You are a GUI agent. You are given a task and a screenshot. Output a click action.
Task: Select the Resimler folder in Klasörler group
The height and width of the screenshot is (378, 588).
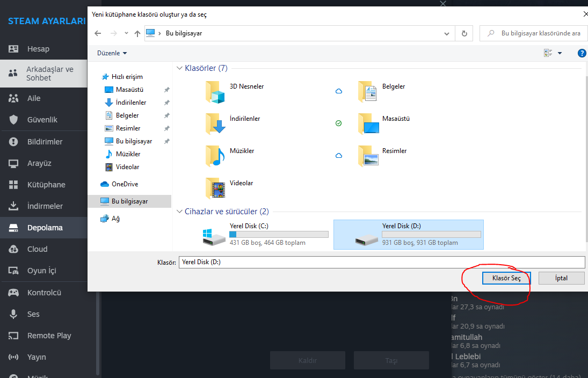click(x=382, y=156)
